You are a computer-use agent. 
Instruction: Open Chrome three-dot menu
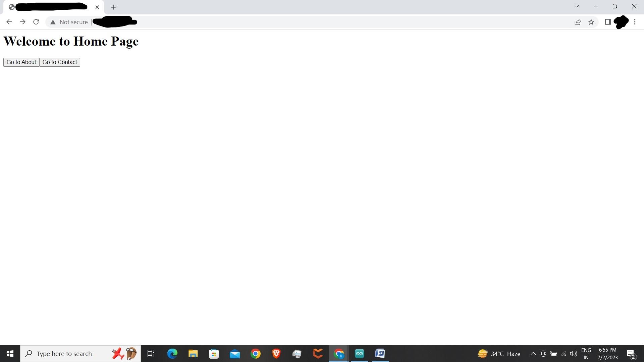[635, 22]
